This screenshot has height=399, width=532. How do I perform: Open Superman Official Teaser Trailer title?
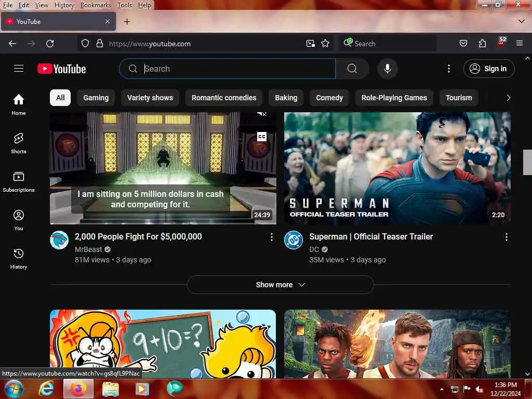click(371, 236)
